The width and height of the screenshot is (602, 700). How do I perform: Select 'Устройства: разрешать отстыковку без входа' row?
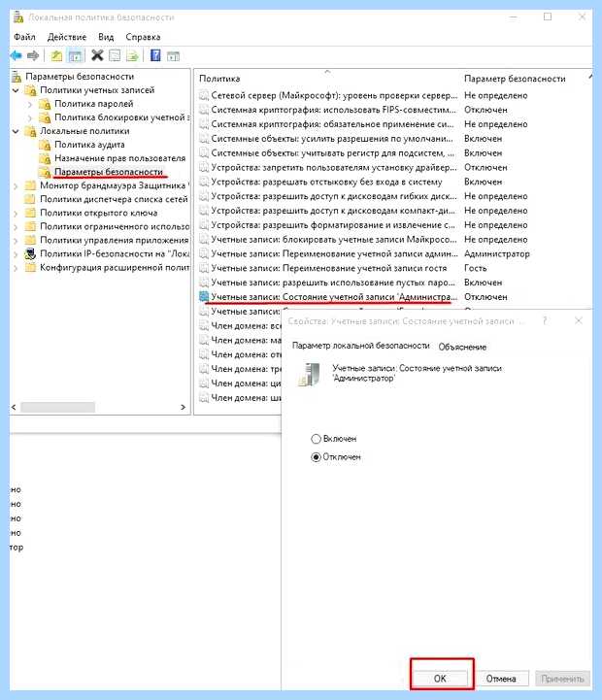[326, 183]
